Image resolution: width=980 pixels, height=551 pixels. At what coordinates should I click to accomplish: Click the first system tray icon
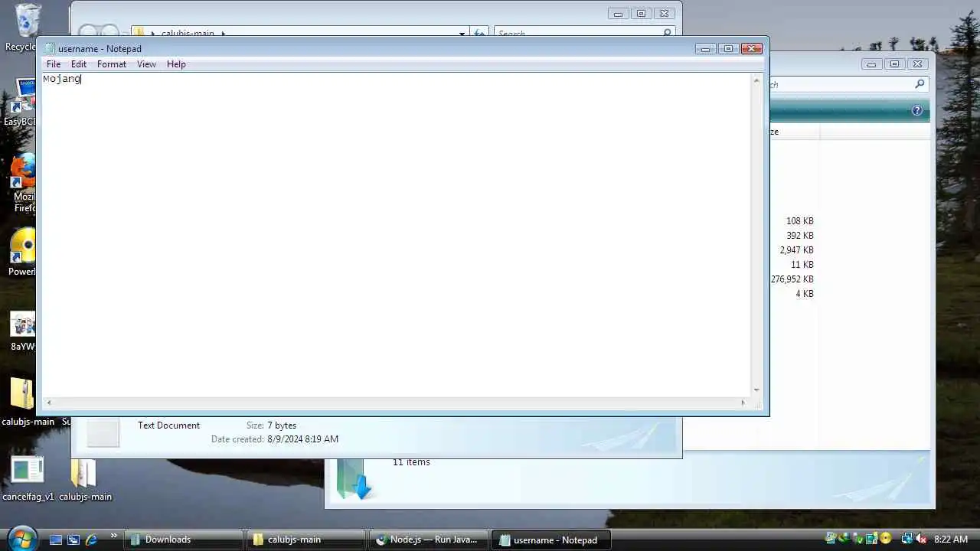(x=831, y=539)
